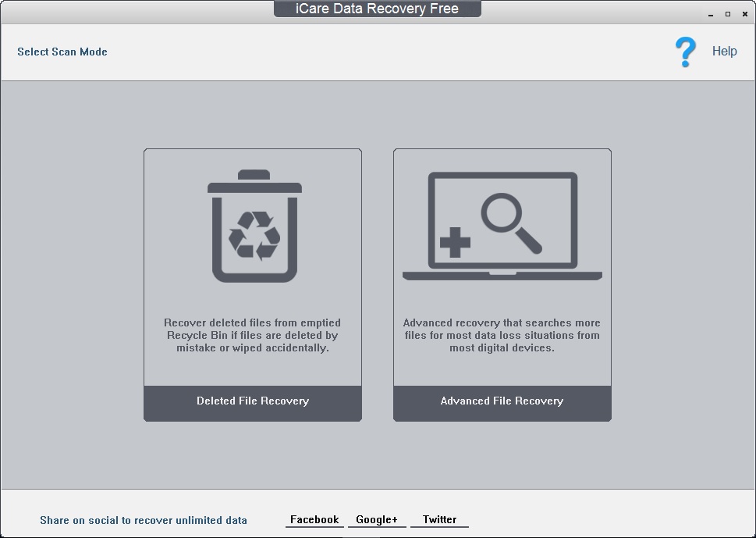Viewport: 756px width, 538px height.
Task: Share on the Facebook link
Action: 314,518
